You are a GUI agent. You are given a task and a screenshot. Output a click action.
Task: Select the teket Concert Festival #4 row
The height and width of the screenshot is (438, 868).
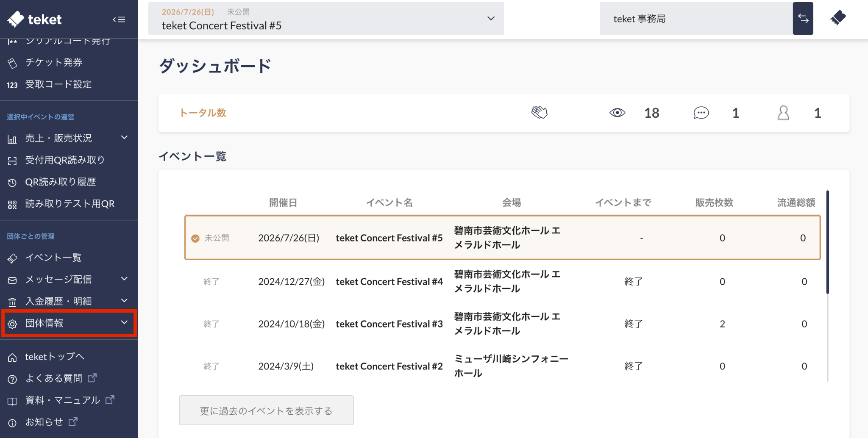tap(502, 281)
